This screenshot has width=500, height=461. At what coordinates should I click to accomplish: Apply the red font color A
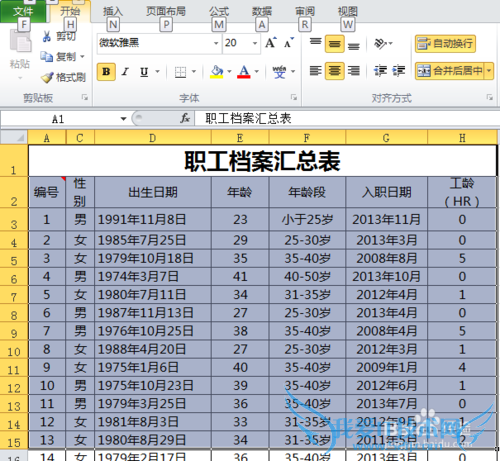pyautogui.click(x=244, y=72)
